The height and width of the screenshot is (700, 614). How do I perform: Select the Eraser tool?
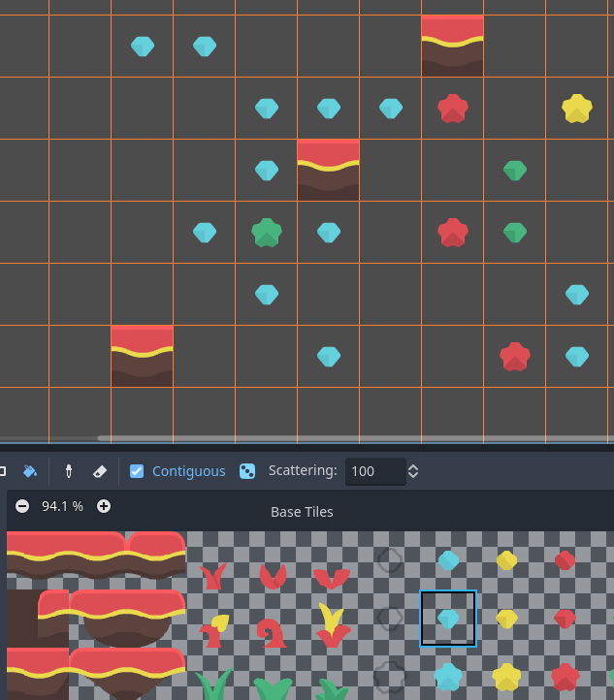click(x=99, y=471)
